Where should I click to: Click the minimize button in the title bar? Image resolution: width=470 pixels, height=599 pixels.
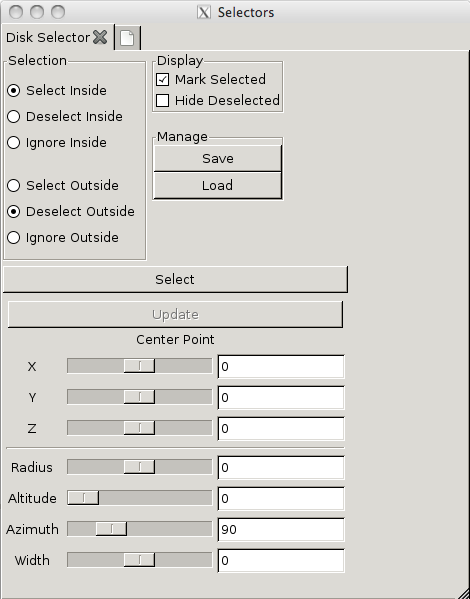(x=37, y=12)
